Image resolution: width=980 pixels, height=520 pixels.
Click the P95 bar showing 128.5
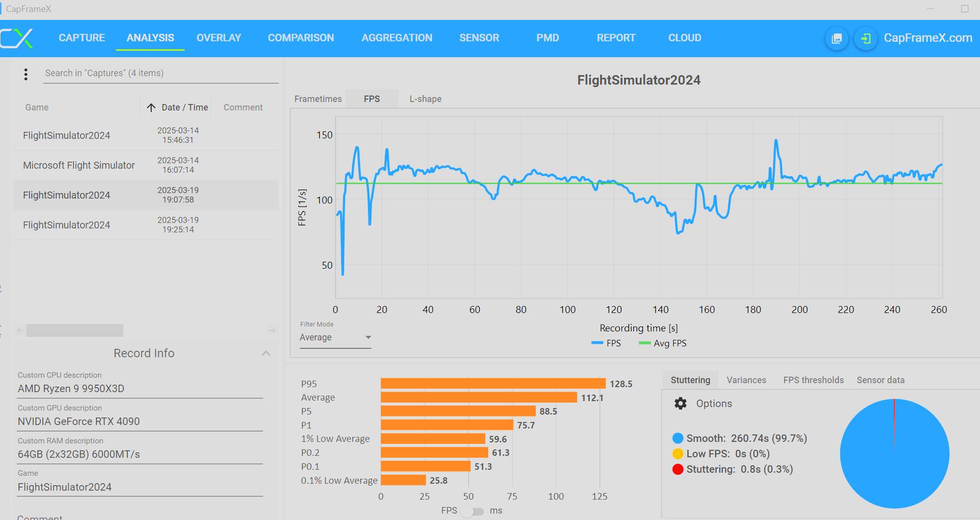pos(493,384)
